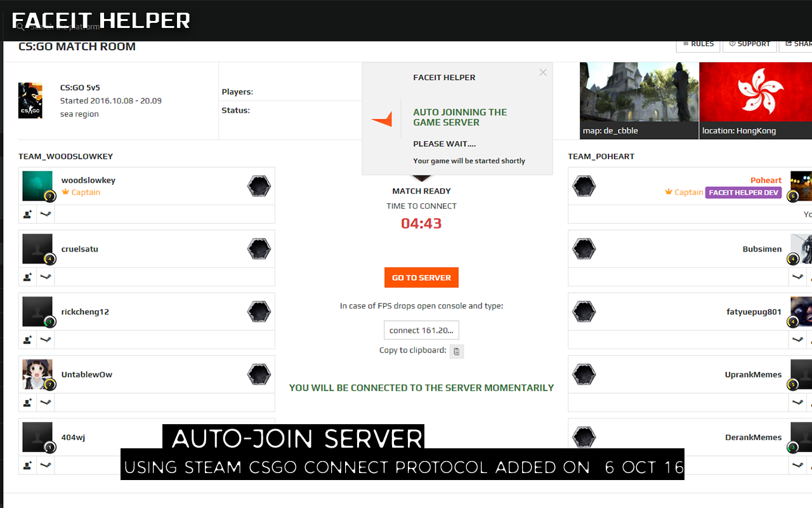Viewport: 812px width, 508px height.
Task: Open Bubsimen's Steam profile icon
Action: [798, 277]
